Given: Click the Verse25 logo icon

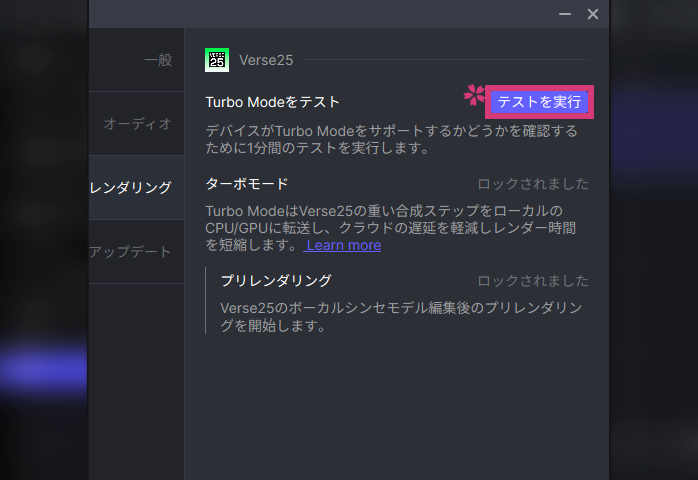Looking at the screenshot, I should [x=216, y=60].
